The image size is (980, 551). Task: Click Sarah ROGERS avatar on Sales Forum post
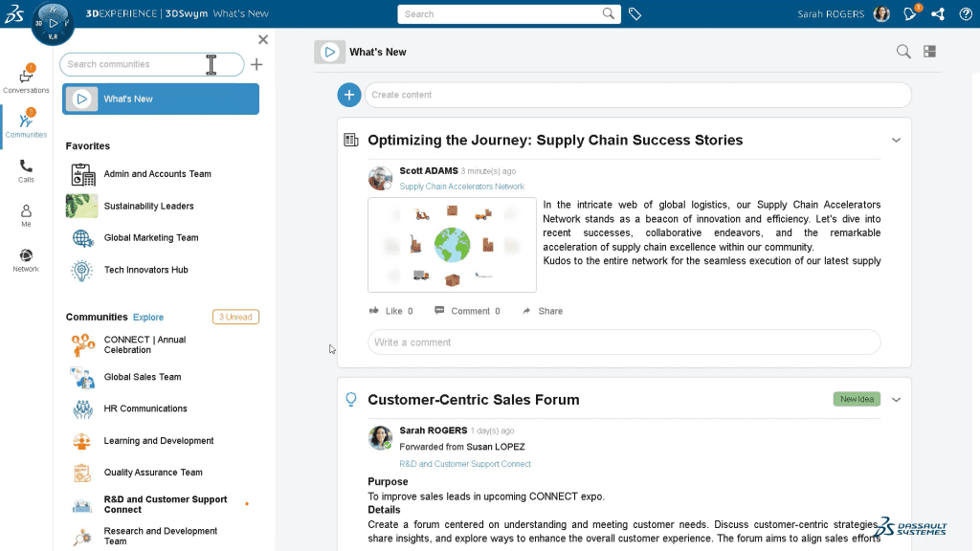click(x=380, y=438)
